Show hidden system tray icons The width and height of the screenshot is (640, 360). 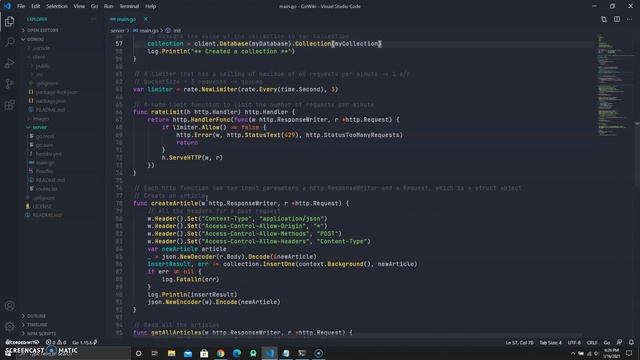coord(573,353)
